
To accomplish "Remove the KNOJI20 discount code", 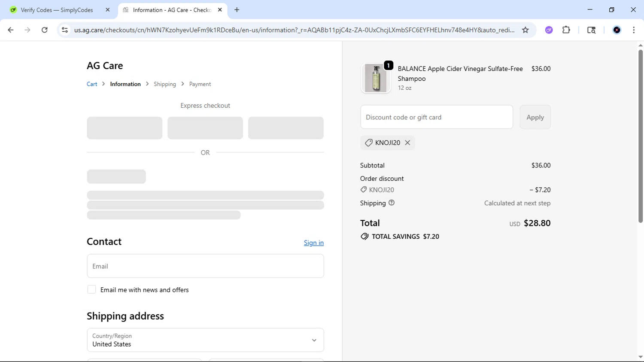I will pos(407,143).
